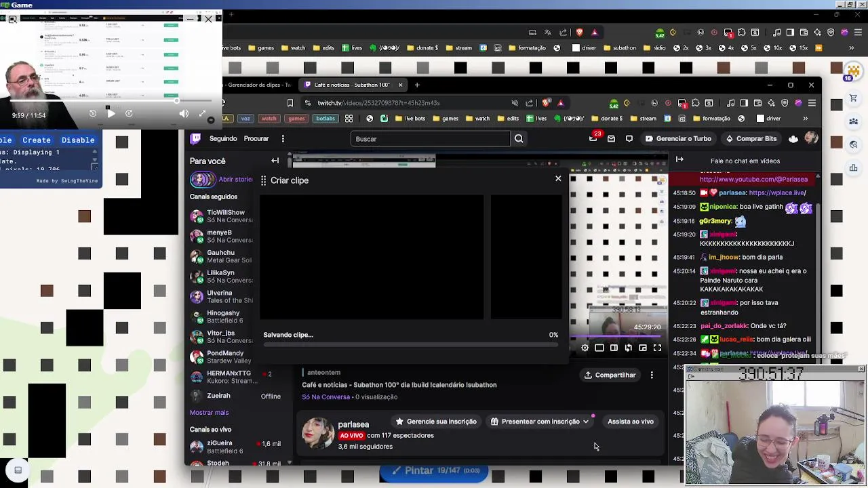Image resolution: width=868 pixels, height=488 pixels.
Task: Play the overlay video in top-left
Action: [x=111, y=114]
